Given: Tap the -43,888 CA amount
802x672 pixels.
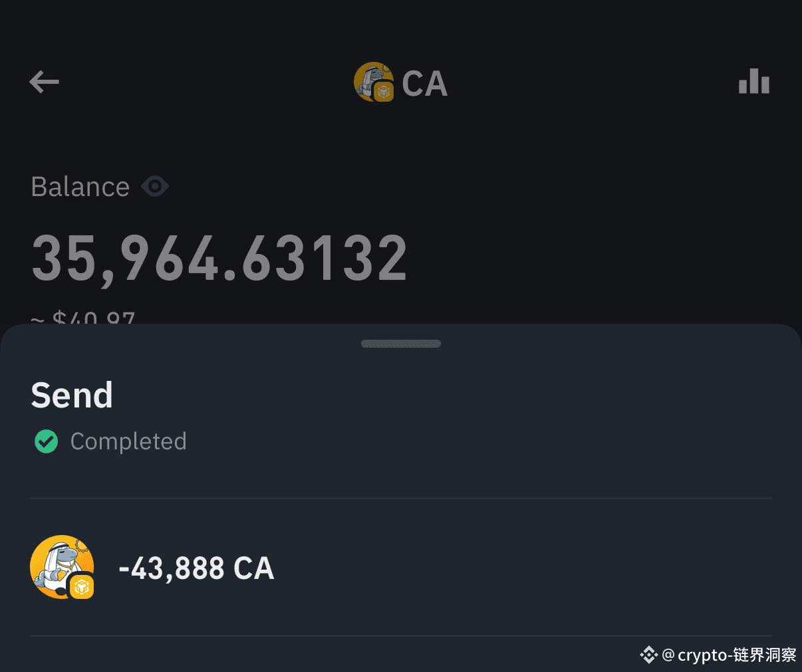Looking at the screenshot, I should click(x=196, y=568).
